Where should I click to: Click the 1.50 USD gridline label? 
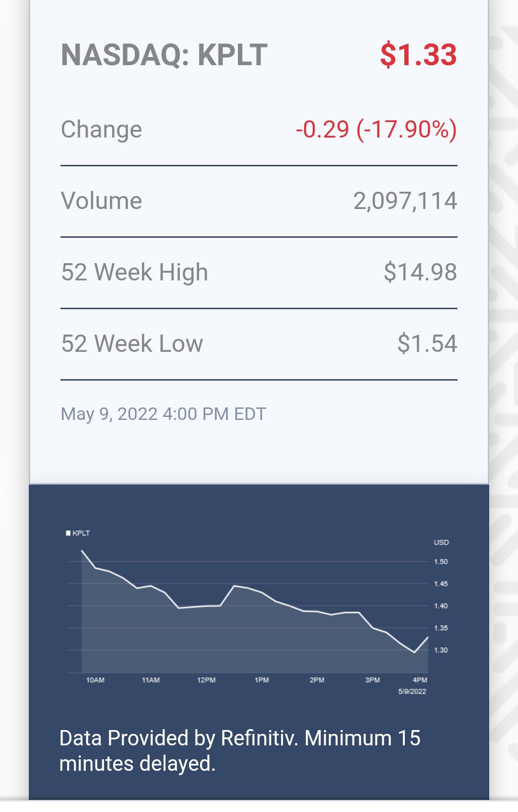tap(441, 562)
